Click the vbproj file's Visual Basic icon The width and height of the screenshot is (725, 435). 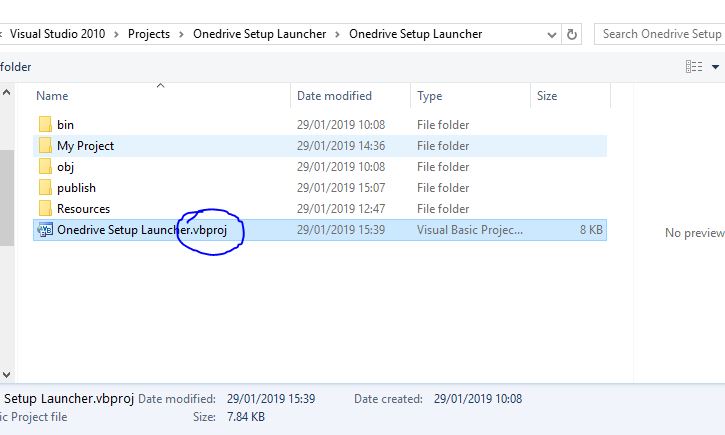[45, 230]
